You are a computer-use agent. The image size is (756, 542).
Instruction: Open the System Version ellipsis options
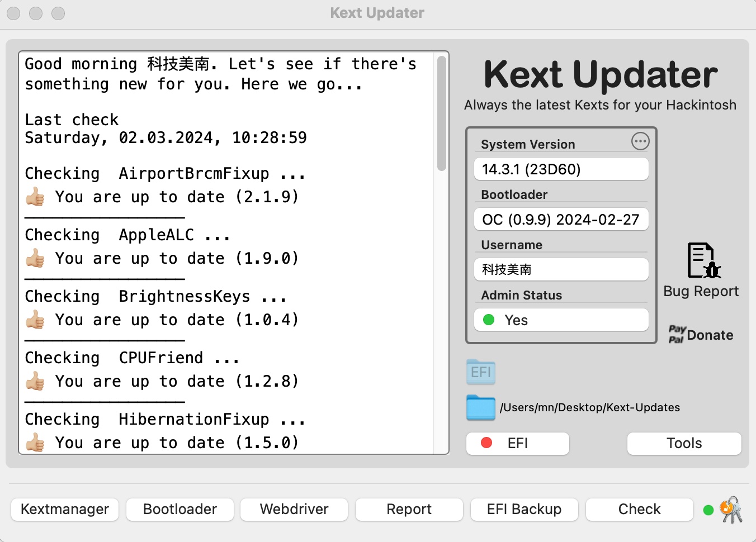tap(640, 141)
